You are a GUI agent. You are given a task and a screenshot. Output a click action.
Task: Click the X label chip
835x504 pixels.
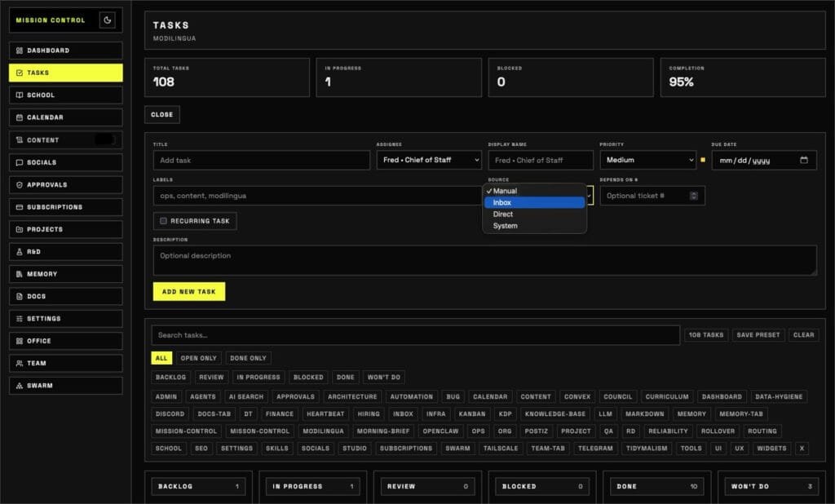[x=802, y=449]
